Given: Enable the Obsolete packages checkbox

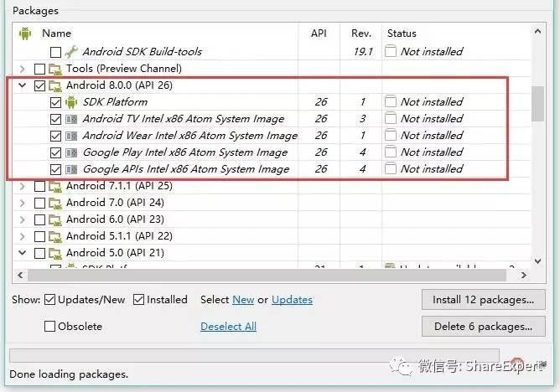Looking at the screenshot, I should 49,327.
